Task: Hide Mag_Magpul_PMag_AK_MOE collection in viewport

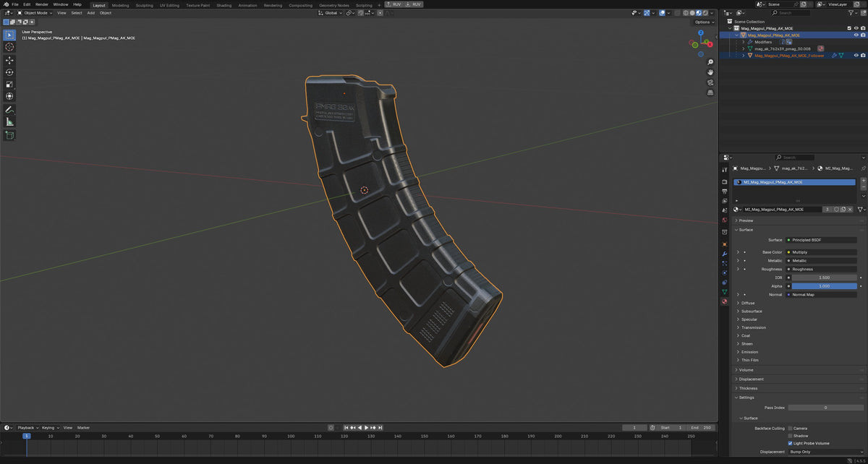Action: click(x=856, y=28)
